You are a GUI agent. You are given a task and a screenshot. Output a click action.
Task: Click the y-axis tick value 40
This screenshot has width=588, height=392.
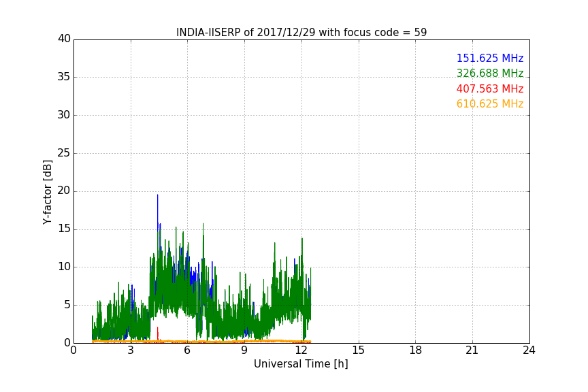click(x=64, y=39)
